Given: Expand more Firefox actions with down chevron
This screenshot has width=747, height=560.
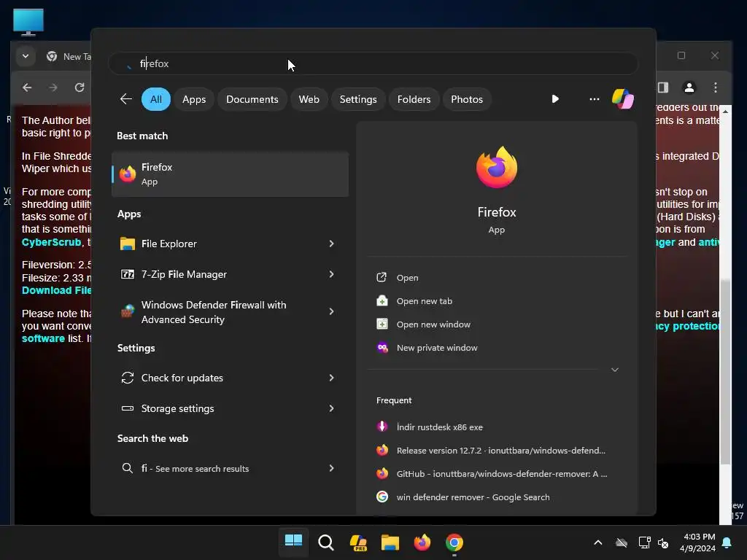Looking at the screenshot, I should pos(614,370).
